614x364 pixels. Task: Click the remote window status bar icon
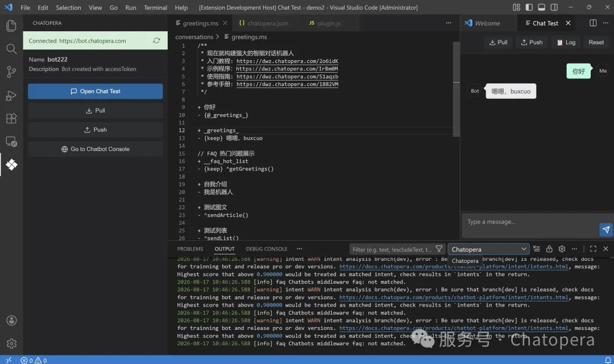click(8, 360)
